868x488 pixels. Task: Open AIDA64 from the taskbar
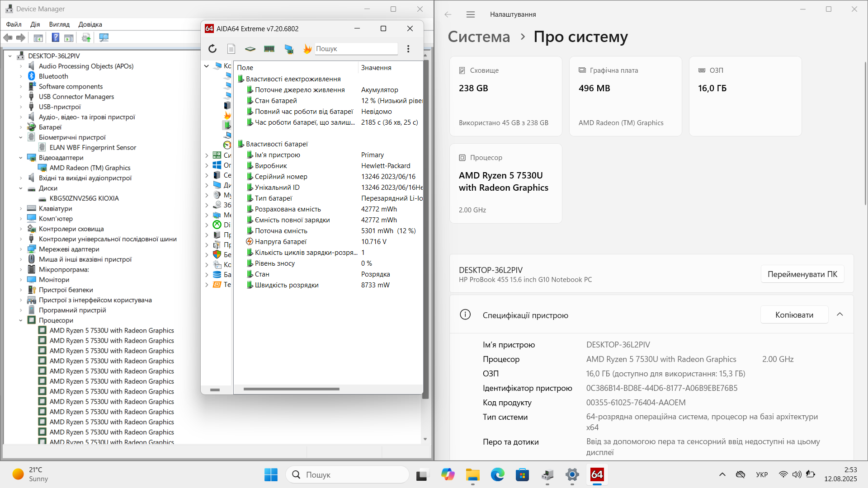click(597, 474)
